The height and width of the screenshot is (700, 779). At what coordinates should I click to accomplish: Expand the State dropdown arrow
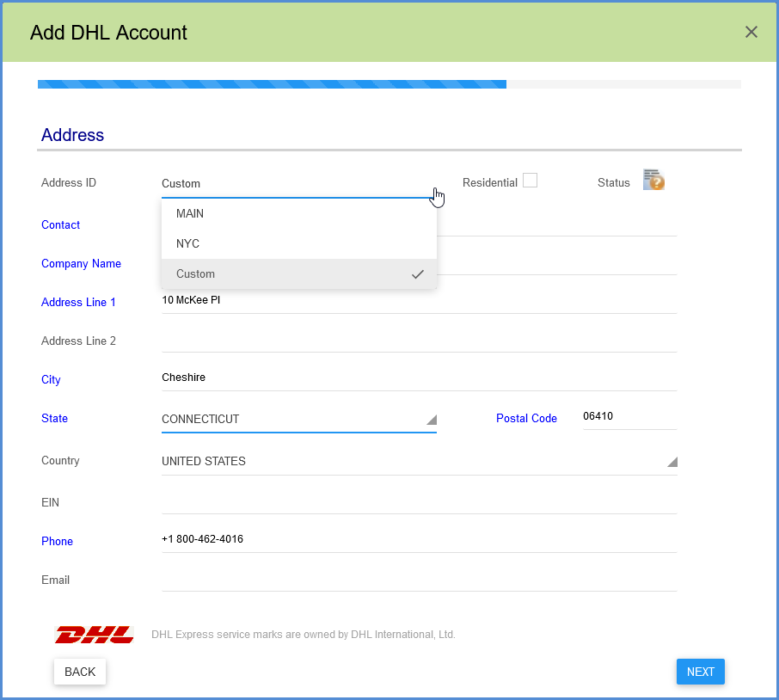point(432,420)
